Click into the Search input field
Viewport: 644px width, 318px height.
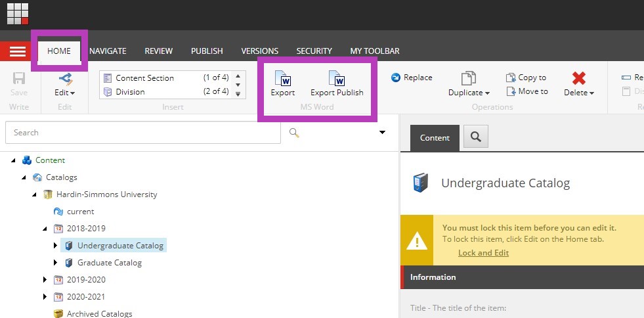click(x=143, y=133)
